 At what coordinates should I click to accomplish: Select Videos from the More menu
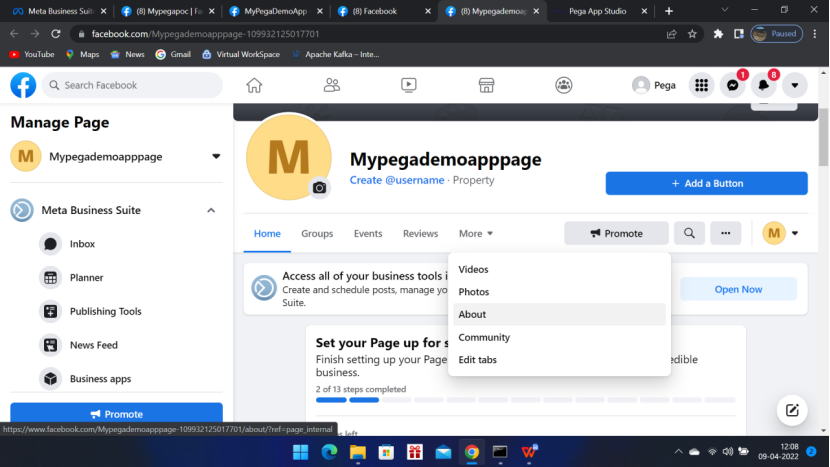559,270
